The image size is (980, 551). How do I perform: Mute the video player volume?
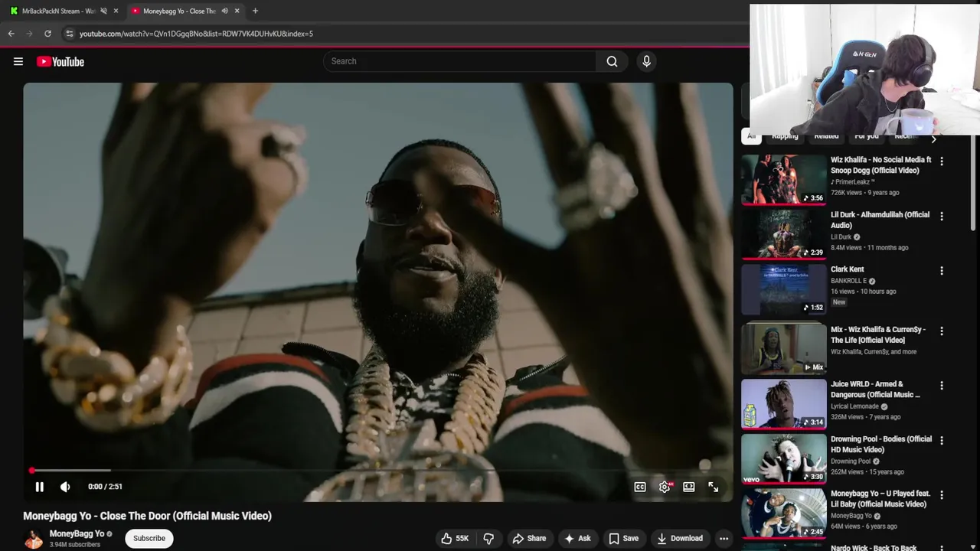[65, 487]
